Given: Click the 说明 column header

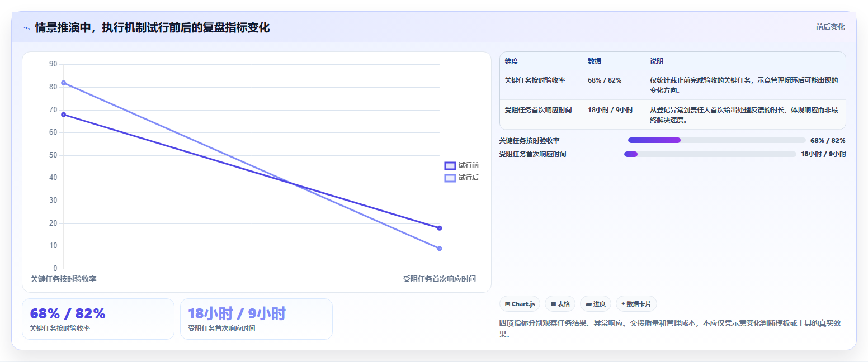Looking at the screenshot, I should tap(657, 61).
